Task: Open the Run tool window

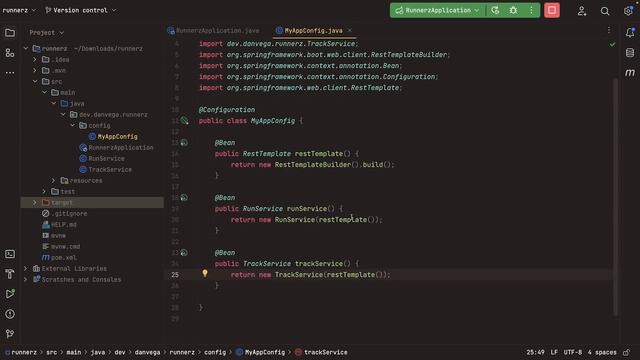Action: click(10, 294)
